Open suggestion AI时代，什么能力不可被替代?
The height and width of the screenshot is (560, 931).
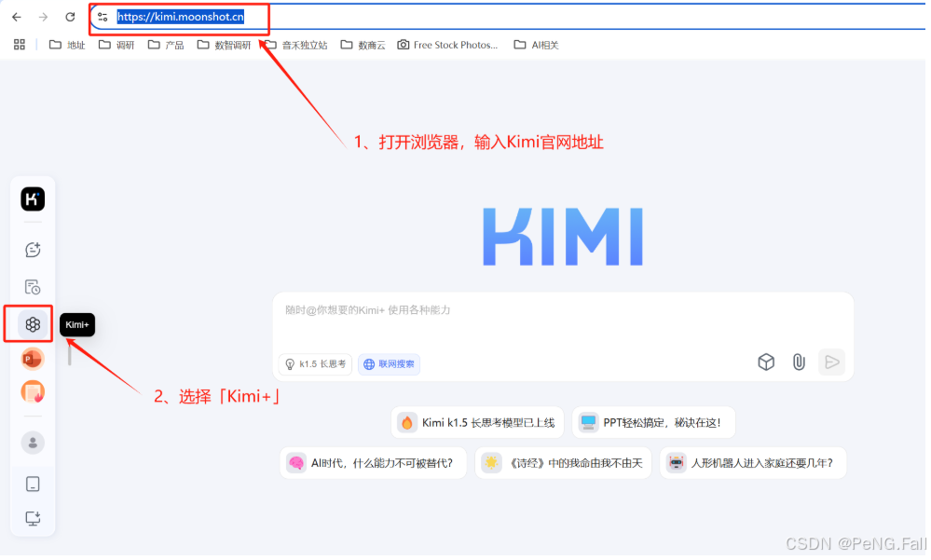click(374, 464)
